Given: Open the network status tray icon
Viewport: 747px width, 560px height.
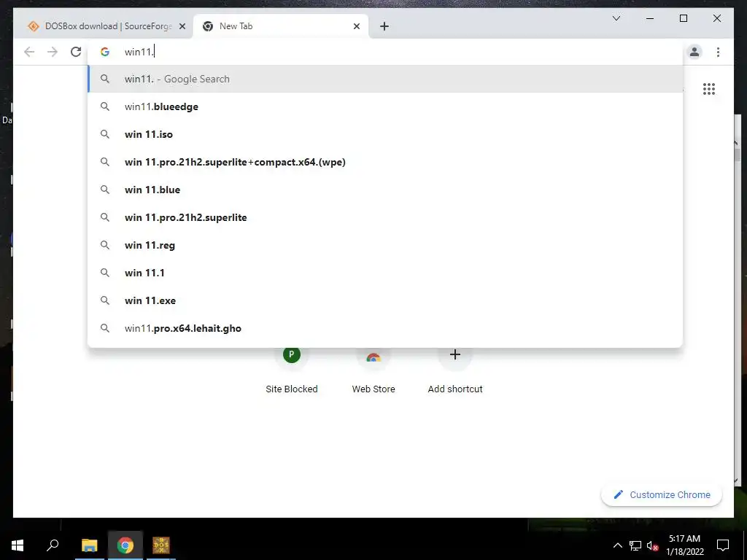Looking at the screenshot, I should pyautogui.click(x=635, y=545).
